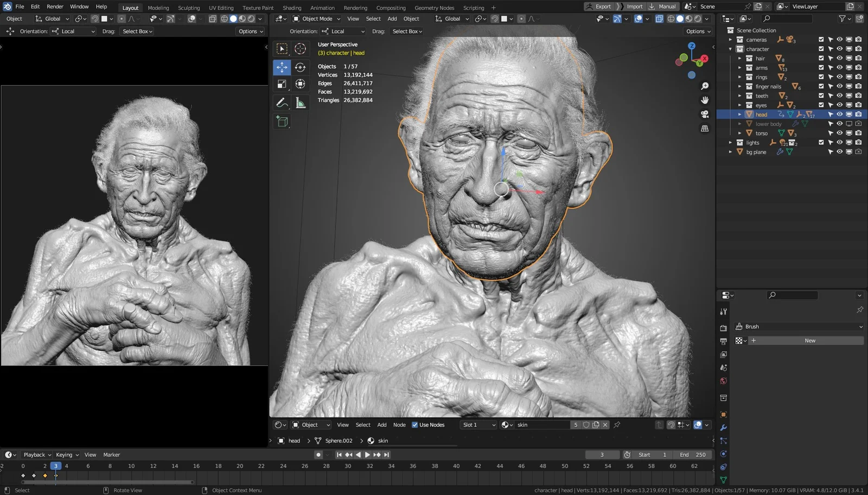Pick the Measure ruler tool
Viewport: 868px width, 495px height.
tap(300, 103)
